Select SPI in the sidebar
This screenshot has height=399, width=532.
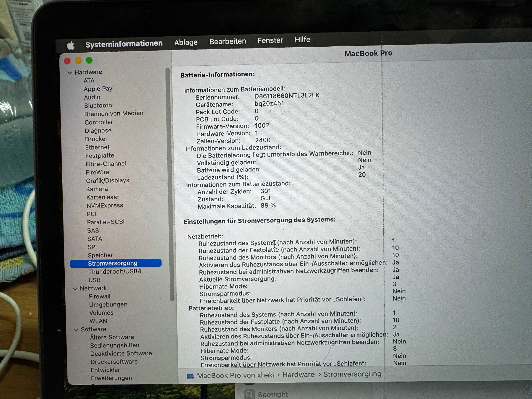(x=92, y=247)
